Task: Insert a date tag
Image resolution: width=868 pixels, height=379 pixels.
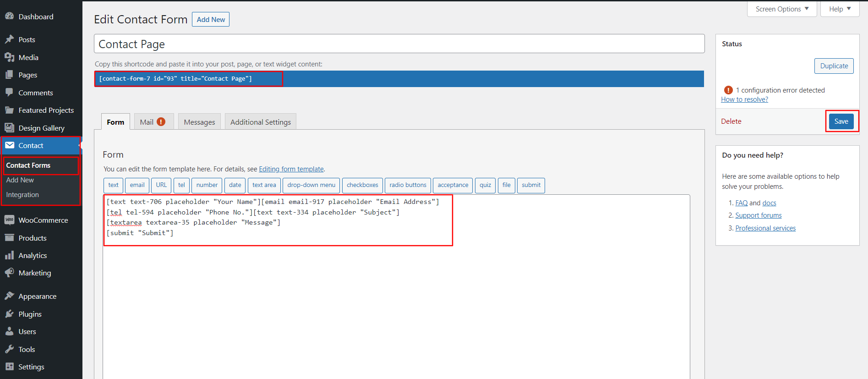Action: pyautogui.click(x=235, y=185)
